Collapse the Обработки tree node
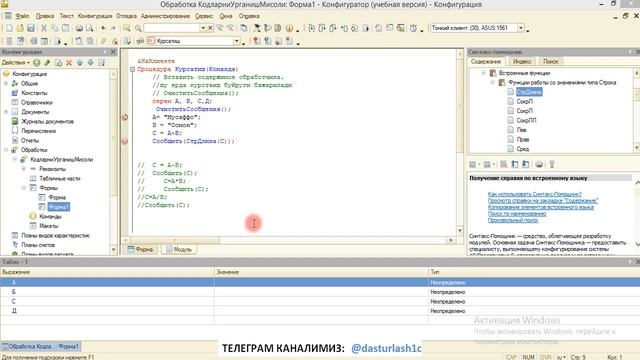Image resolution: width=640 pixels, height=360 pixels. tap(6, 150)
